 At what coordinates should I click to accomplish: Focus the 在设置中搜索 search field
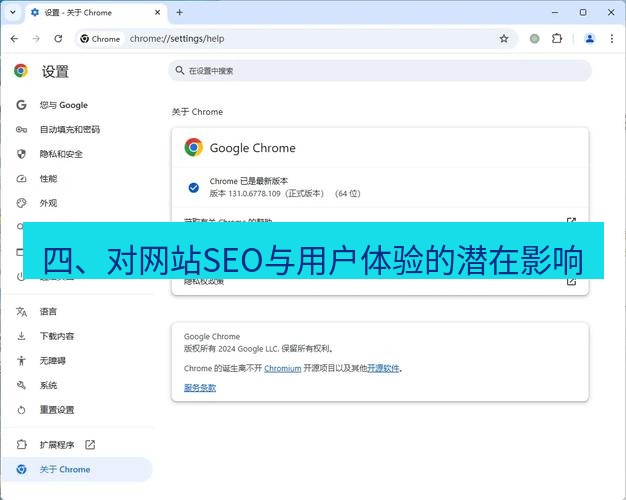pyautogui.click(x=380, y=71)
